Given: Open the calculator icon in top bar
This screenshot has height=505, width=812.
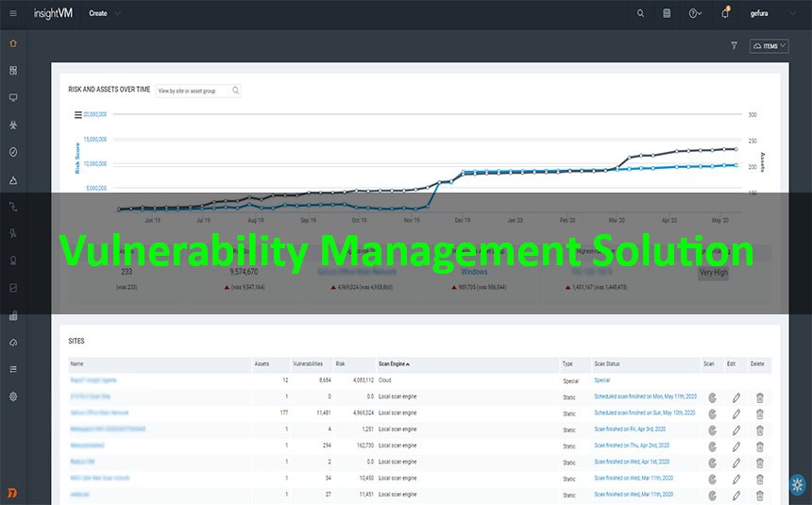Looking at the screenshot, I should [667, 13].
